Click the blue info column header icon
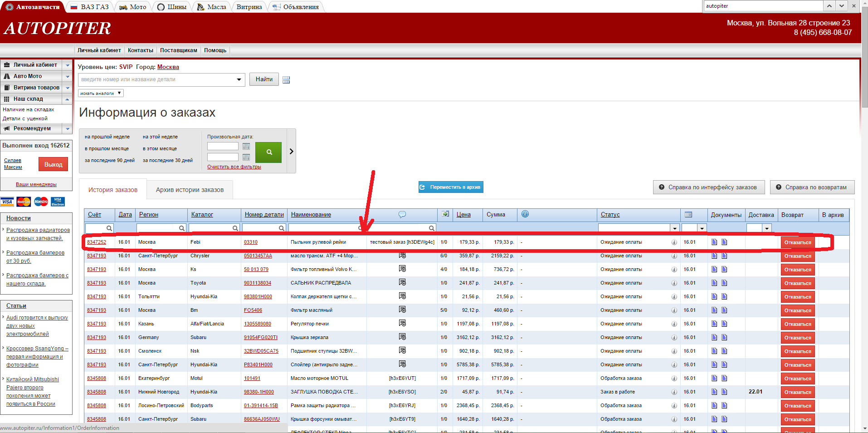868x433 pixels. click(x=525, y=214)
